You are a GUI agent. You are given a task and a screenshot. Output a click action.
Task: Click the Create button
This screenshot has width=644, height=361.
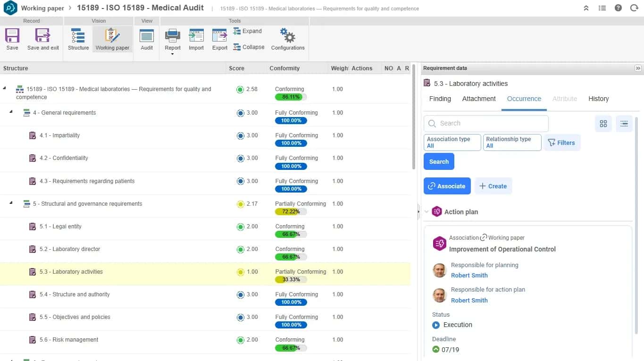tap(493, 186)
